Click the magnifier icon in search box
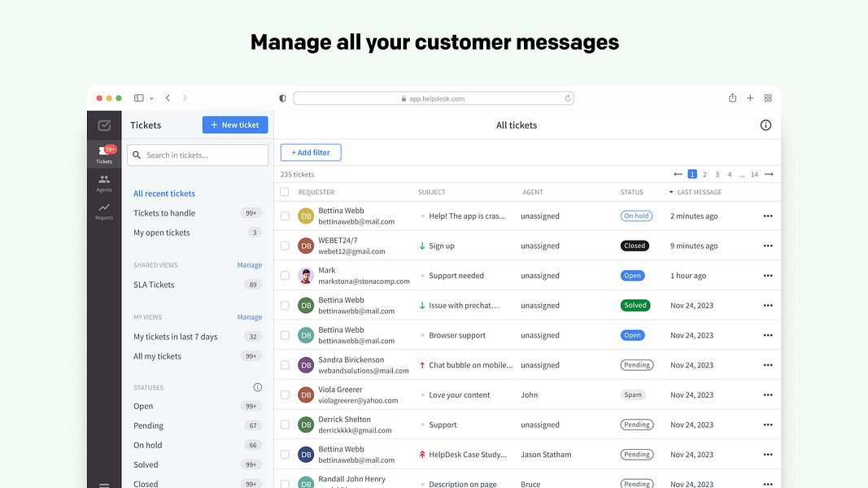868x488 pixels. pos(136,155)
